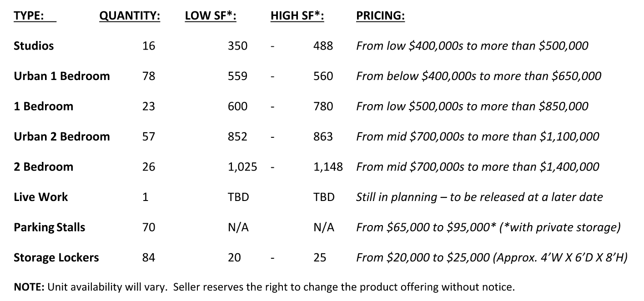This screenshot has width=644, height=301.
Task: Click the QUANTITY column header
Action: click(x=130, y=16)
